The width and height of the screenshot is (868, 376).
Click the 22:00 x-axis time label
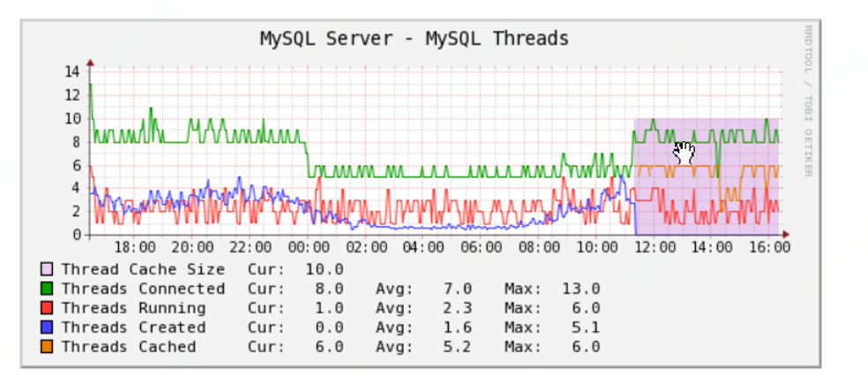[x=251, y=247]
